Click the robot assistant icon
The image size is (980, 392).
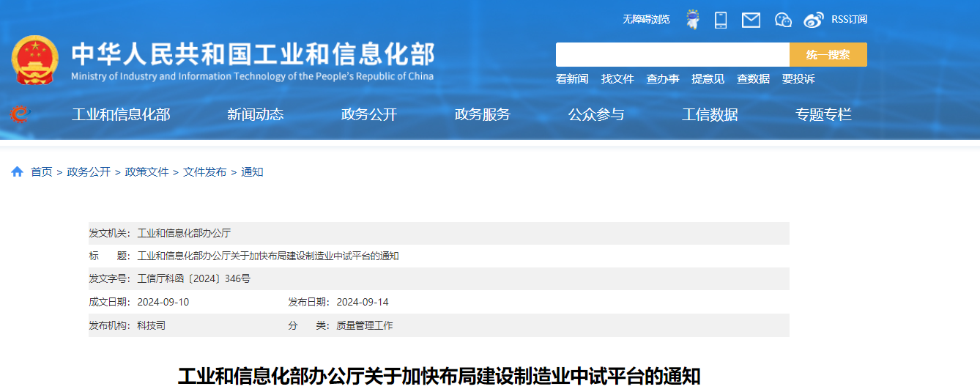[692, 20]
